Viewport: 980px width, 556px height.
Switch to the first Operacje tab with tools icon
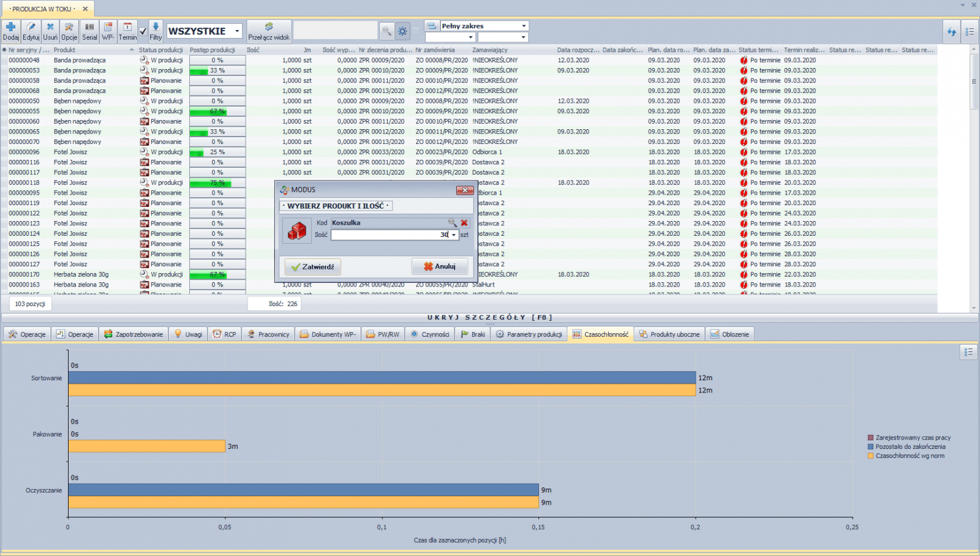coord(28,334)
